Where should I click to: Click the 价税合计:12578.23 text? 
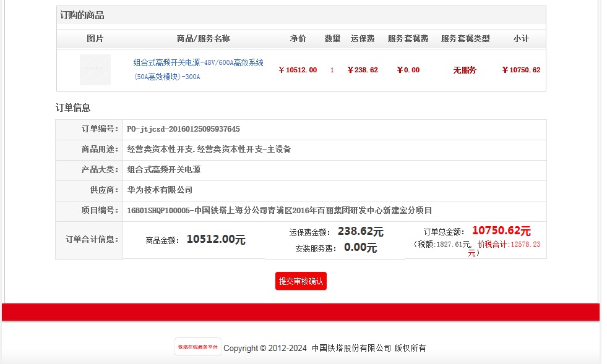[509, 244]
